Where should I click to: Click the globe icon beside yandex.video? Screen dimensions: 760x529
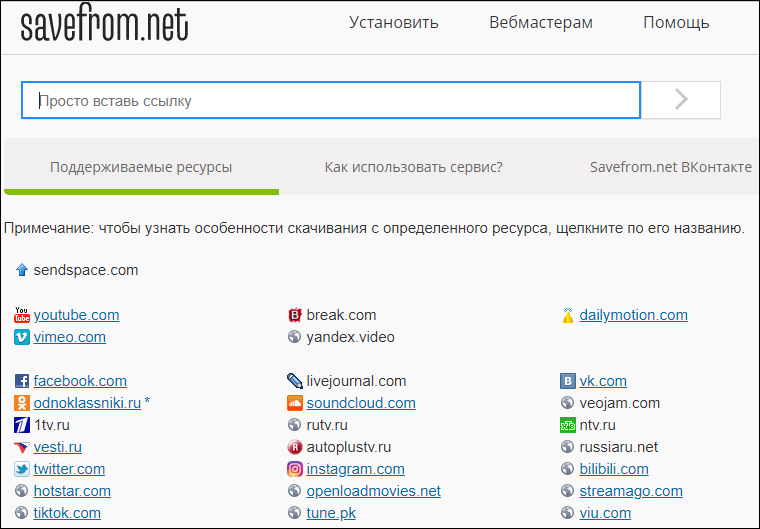294,337
